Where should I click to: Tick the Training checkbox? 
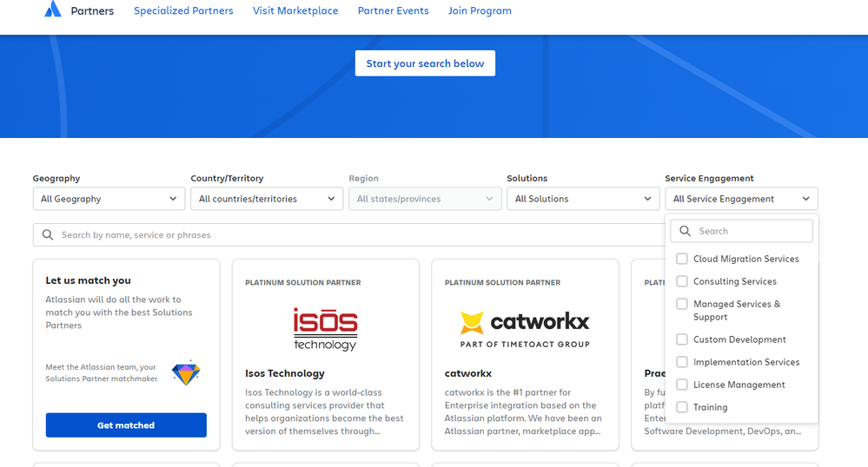682,407
